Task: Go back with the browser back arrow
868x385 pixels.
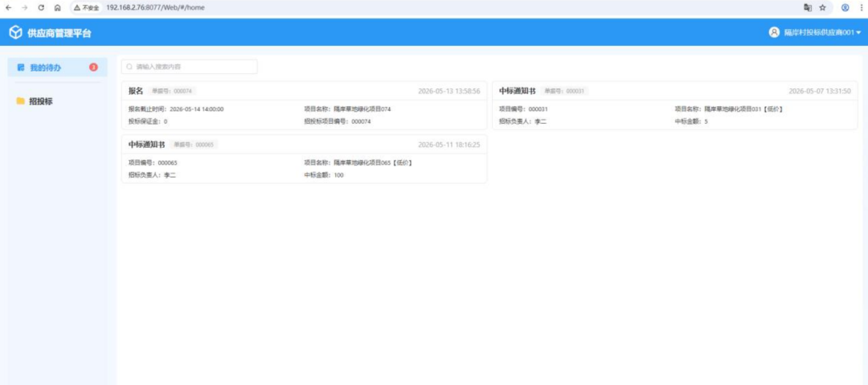Action: click(x=8, y=8)
